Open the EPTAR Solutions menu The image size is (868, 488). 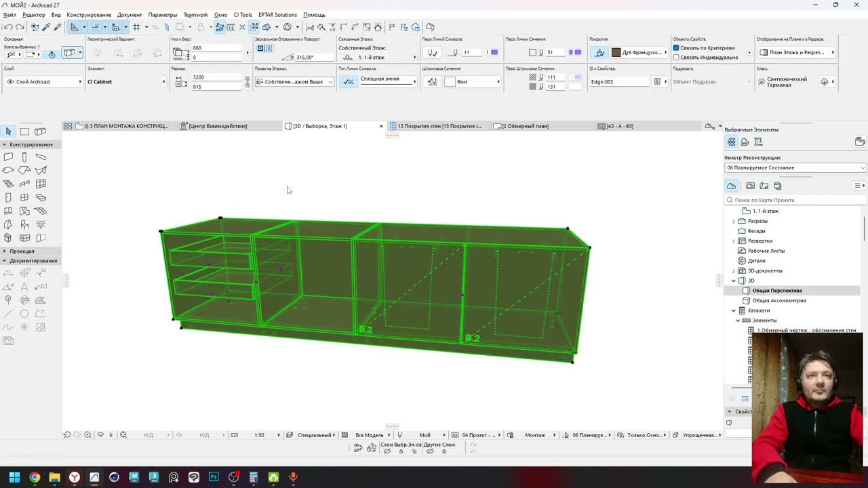click(277, 15)
